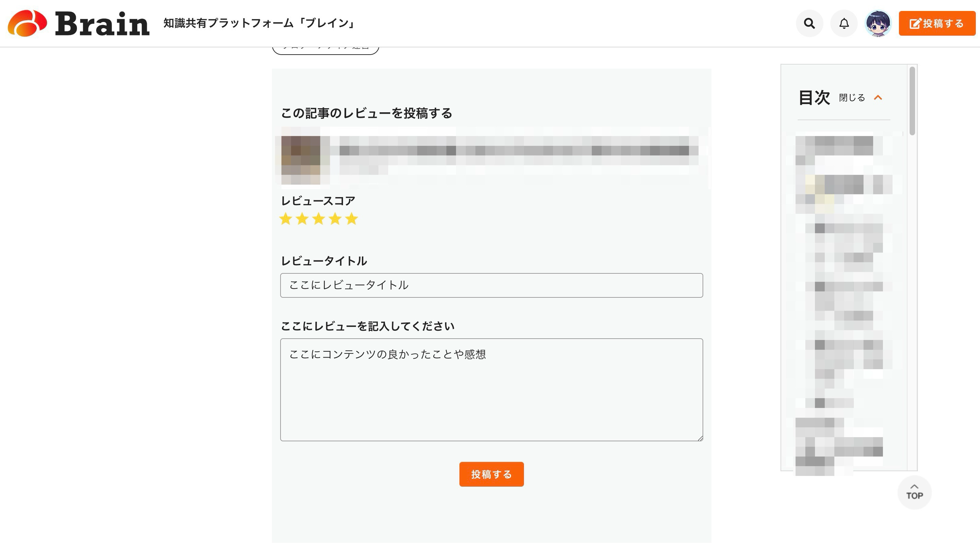Viewport: 980px width, 544px height.
Task: Click the table of contents scrollbar
Action: tap(912, 101)
